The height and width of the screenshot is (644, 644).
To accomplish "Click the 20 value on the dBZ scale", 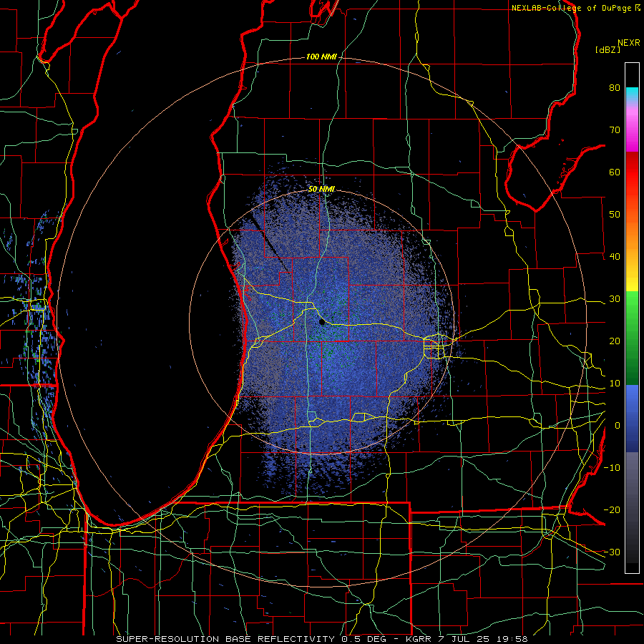I will [x=615, y=341].
